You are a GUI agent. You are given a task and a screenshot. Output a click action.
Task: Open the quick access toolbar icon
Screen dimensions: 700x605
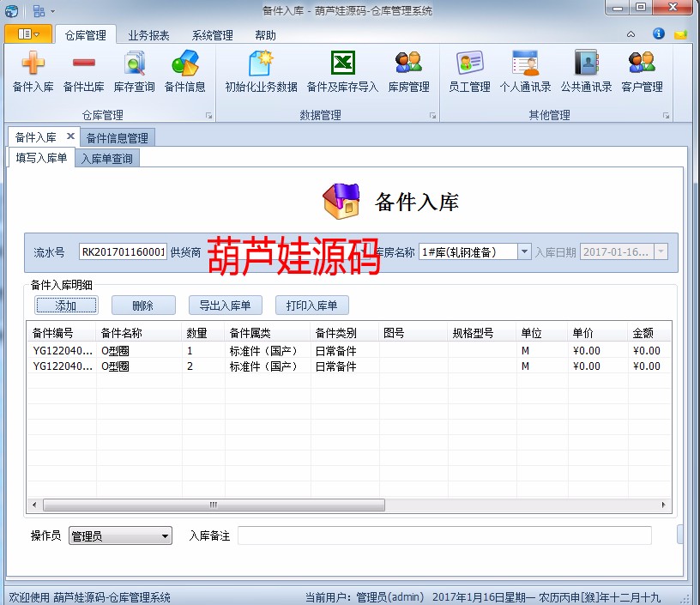pyautogui.click(x=39, y=10)
